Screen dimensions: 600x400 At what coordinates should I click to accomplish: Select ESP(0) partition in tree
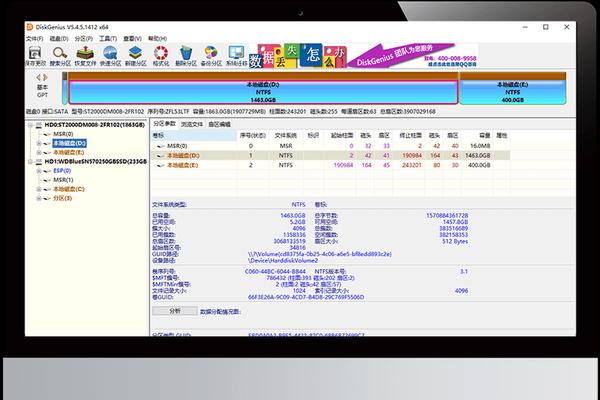tap(62, 171)
